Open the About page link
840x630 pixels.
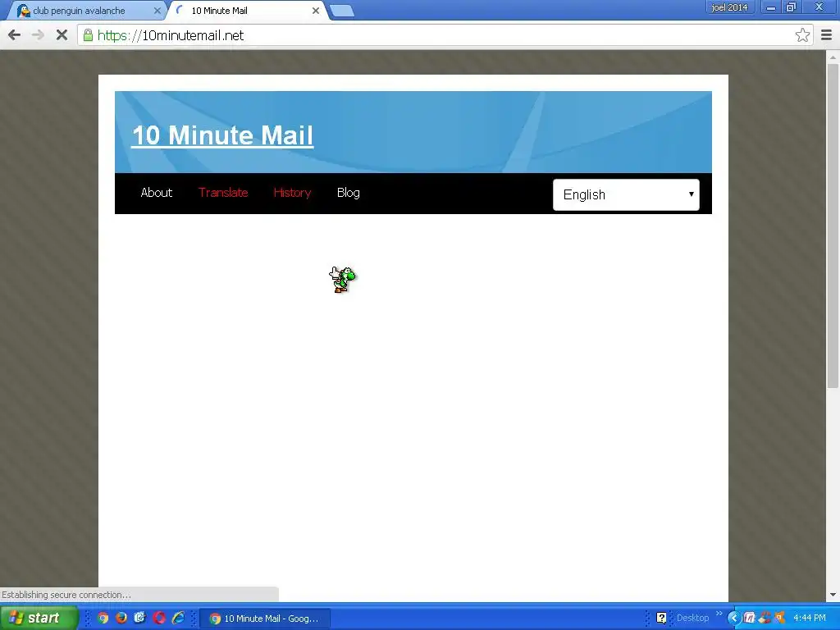[x=157, y=192]
